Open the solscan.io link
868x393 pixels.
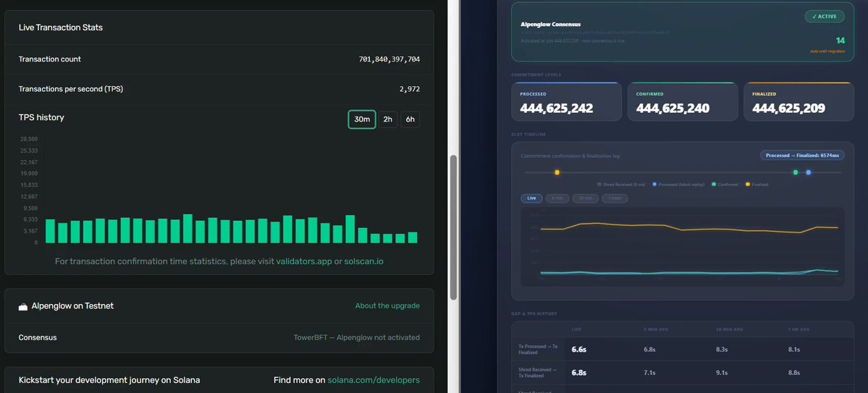tap(363, 261)
